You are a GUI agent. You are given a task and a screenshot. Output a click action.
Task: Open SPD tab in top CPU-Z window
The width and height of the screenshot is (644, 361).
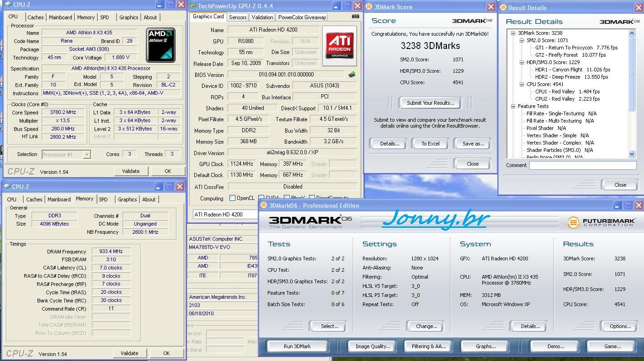[x=105, y=17]
